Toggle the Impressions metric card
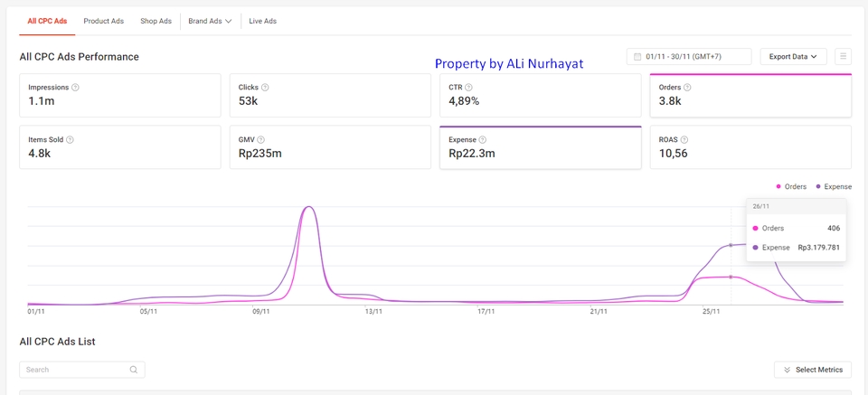868x395 pixels. (119, 95)
